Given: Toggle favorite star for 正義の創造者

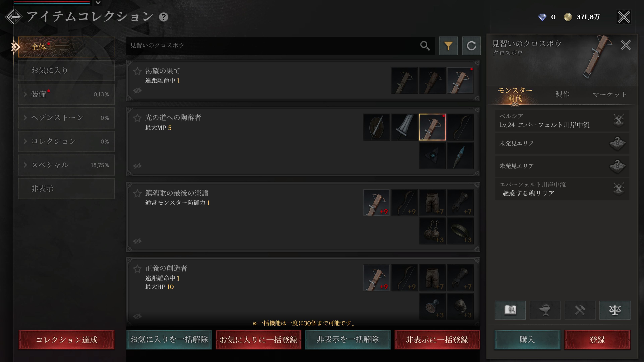Looking at the screenshot, I should [x=137, y=269].
